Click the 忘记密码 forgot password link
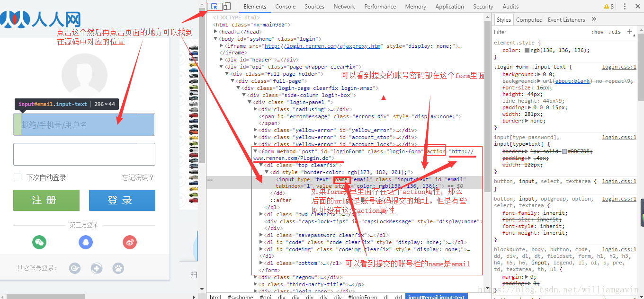The width and height of the screenshot is (644, 299). coord(138,178)
